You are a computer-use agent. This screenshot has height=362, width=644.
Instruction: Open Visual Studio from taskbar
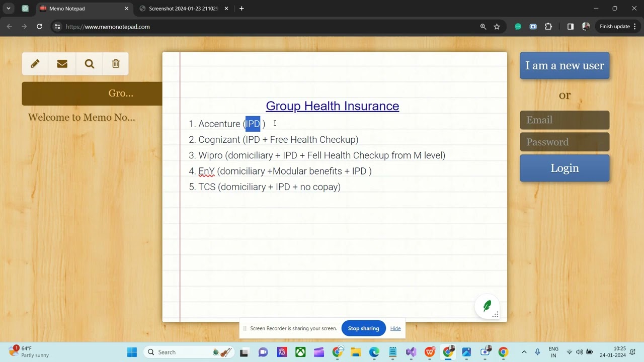click(x=411, y=352)
